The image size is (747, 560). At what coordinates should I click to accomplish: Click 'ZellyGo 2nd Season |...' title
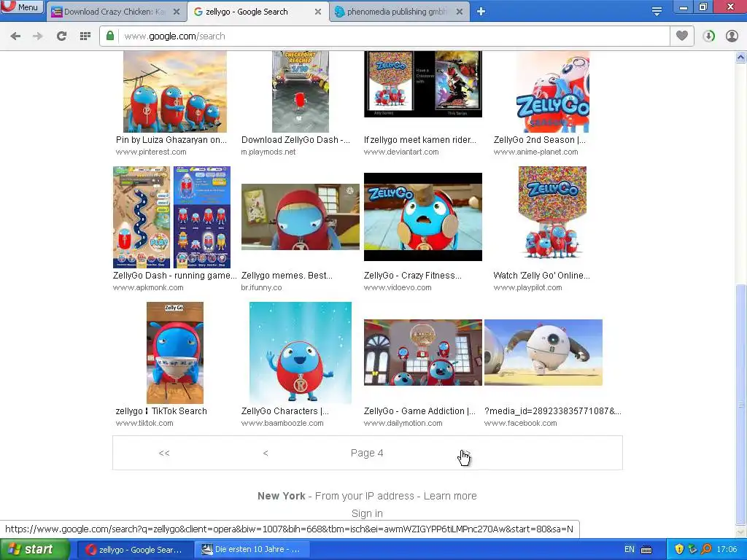[539, 140]
